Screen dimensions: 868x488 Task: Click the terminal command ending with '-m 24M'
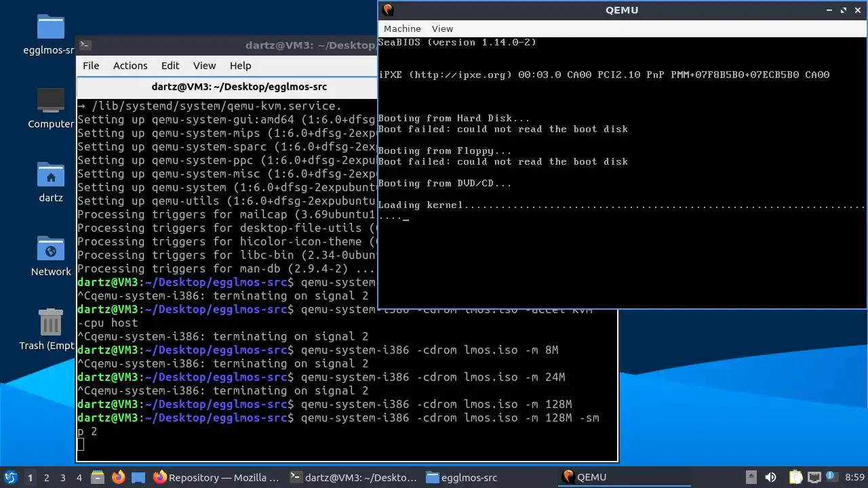(433, 377)
